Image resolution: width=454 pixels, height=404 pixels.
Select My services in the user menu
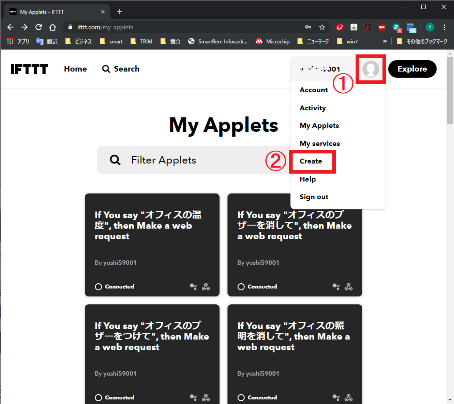tap(320, 143)
